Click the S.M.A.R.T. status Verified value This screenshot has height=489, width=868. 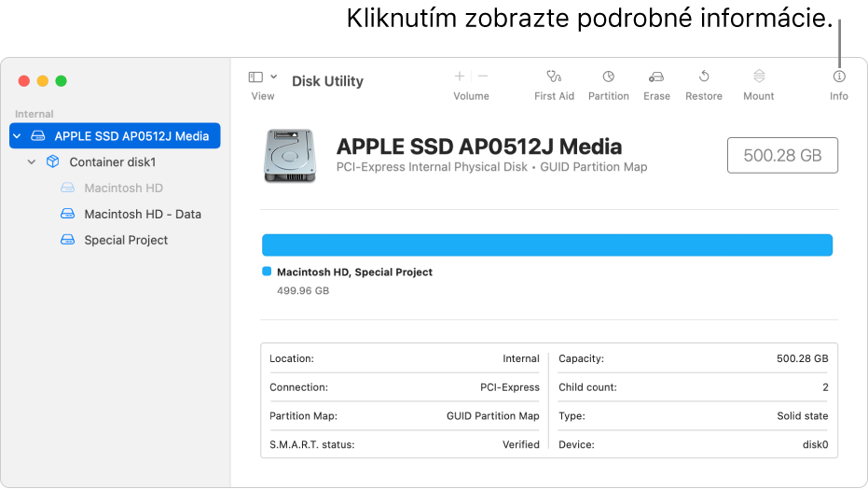521,444
